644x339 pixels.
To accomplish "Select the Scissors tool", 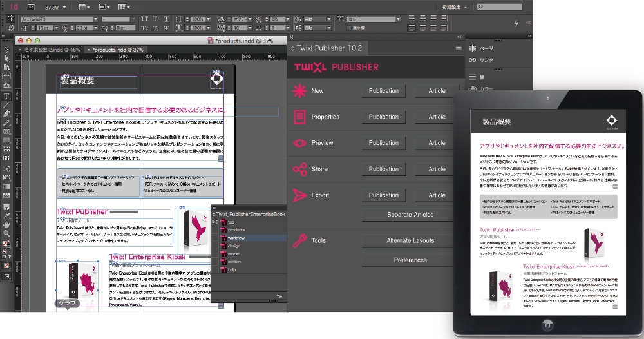I will point(6,169).
